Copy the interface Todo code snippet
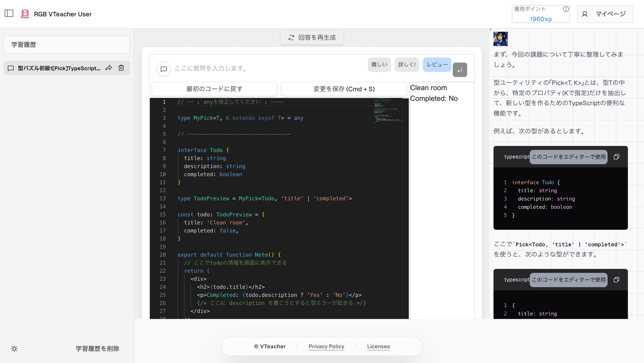The image size is (644, 363). click(616, 157)
